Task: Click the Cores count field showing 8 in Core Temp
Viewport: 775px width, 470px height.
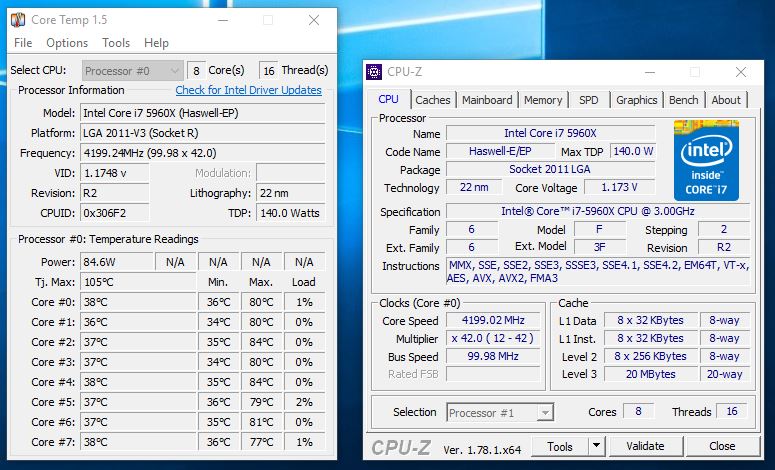Action: click(196, 71)
